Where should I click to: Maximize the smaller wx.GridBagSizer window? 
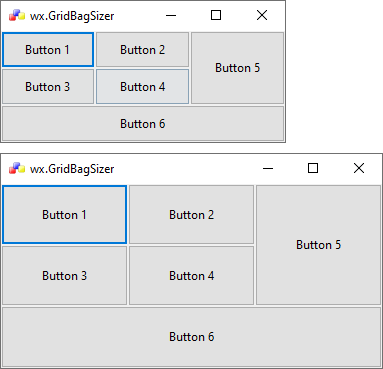216,15
